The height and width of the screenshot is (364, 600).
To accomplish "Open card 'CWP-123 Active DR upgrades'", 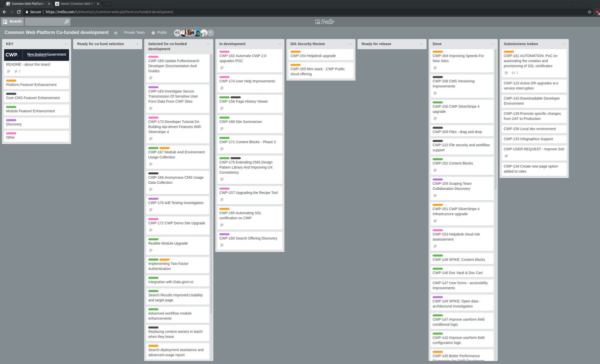I will (533, 86).
